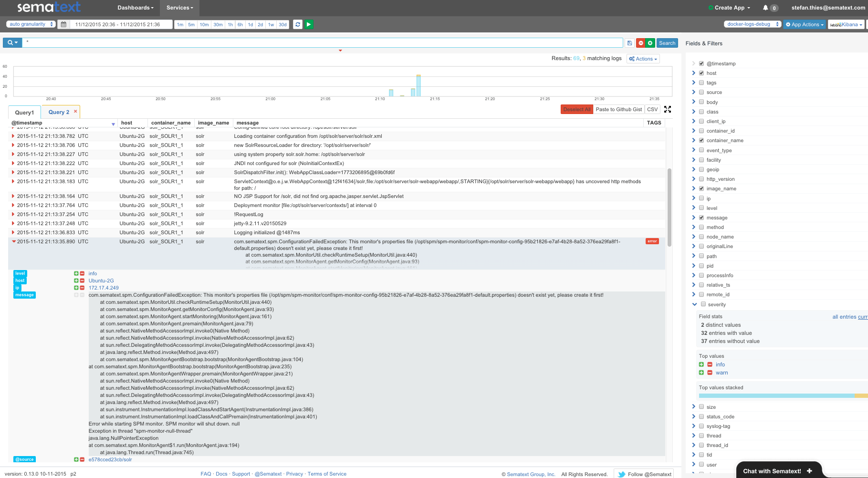Image resolution: width=868 pixels, height=478 pixels.
Task: Open the Dashboards menu
Action: (136, 8)
